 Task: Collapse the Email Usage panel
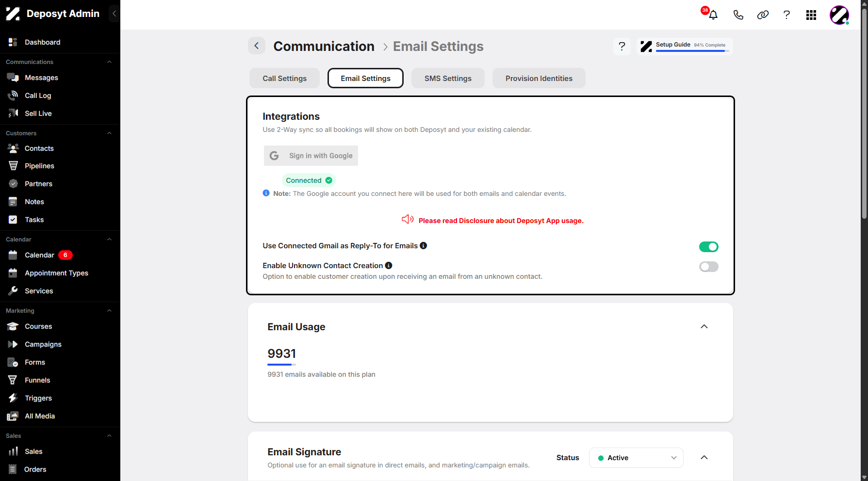pyautogui.click(x=704, y=327)
